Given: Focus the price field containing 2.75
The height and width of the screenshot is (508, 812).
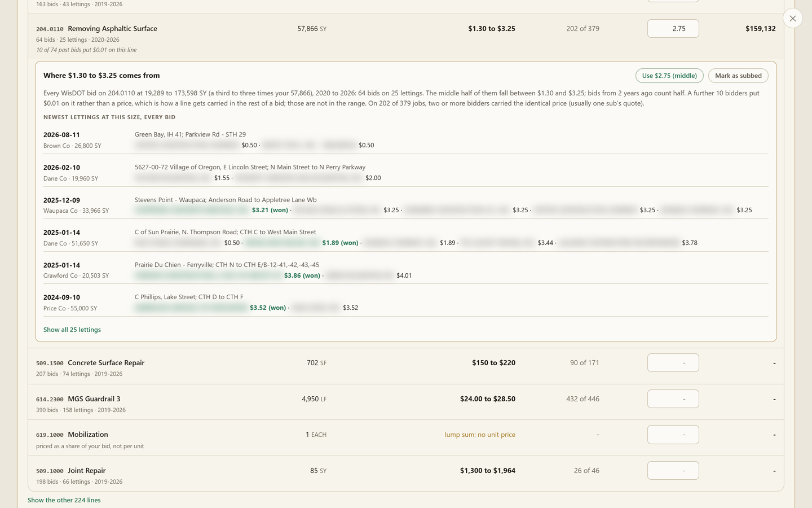Looking at the screenshot, I should click(x=673, y=29).
